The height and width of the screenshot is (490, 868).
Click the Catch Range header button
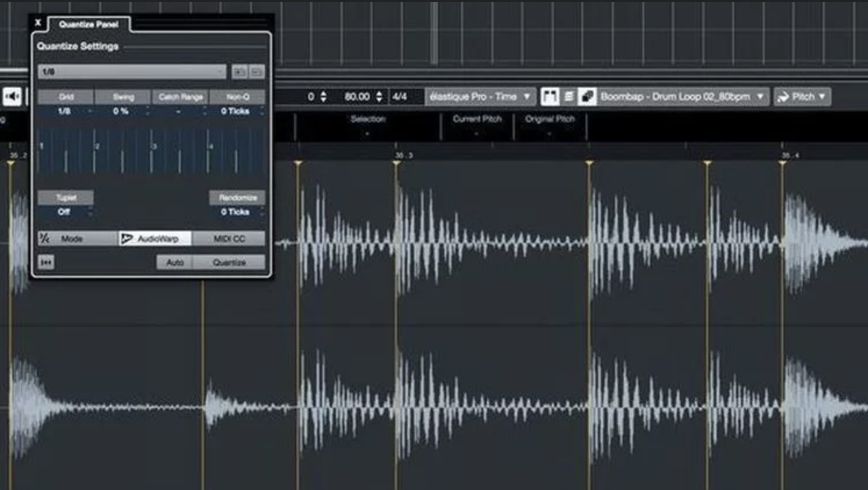pyautogui.click(x=181, y=96)
